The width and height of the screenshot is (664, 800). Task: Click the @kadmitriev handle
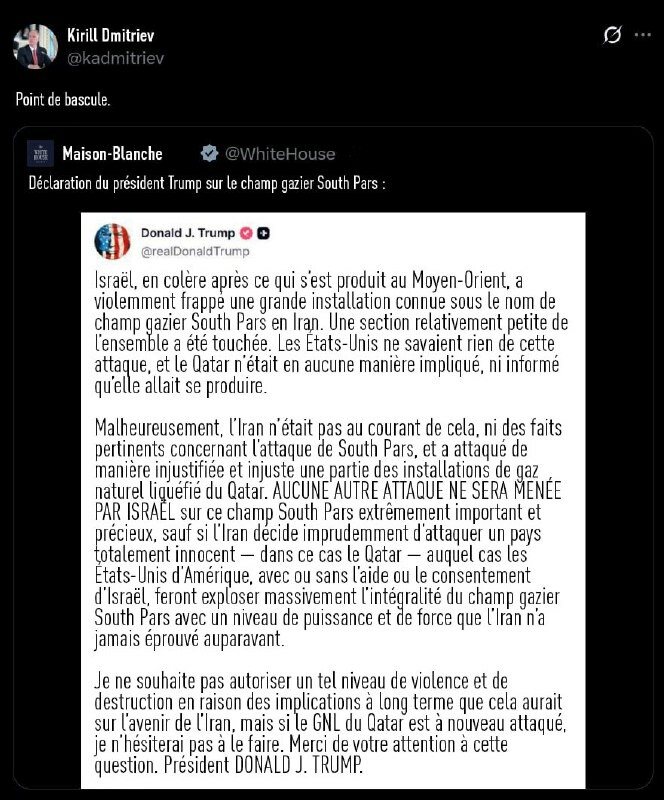click(x=114, y=58)
